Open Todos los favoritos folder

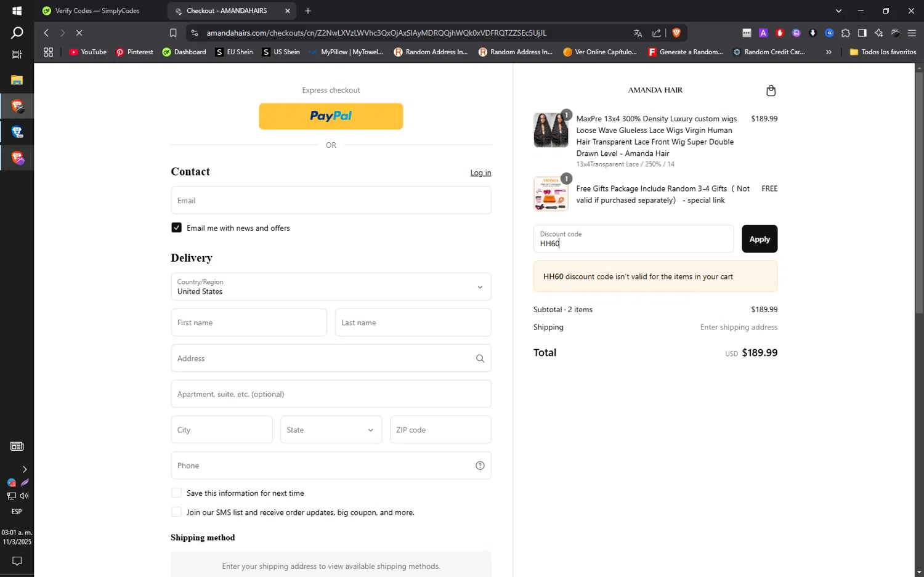tap(883, 52)
